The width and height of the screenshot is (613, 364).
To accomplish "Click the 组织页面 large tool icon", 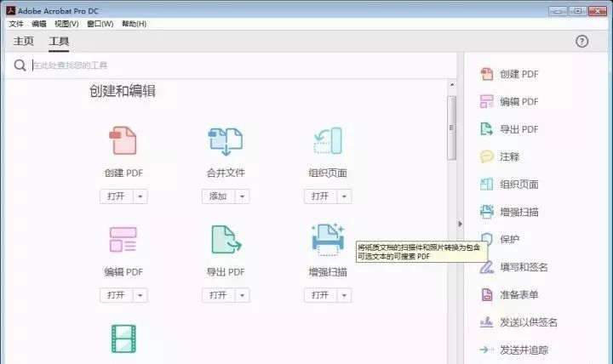I will pyautogui.click(x=328, y=140).
